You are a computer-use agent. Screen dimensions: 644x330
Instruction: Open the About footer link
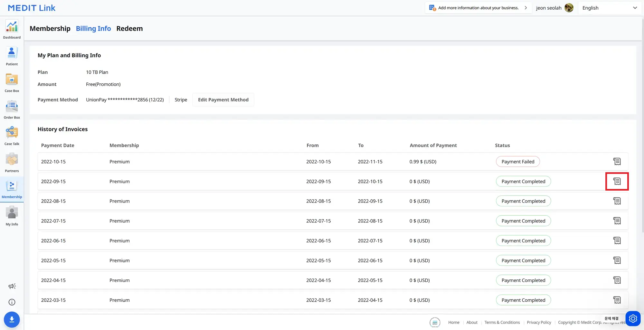472,322
